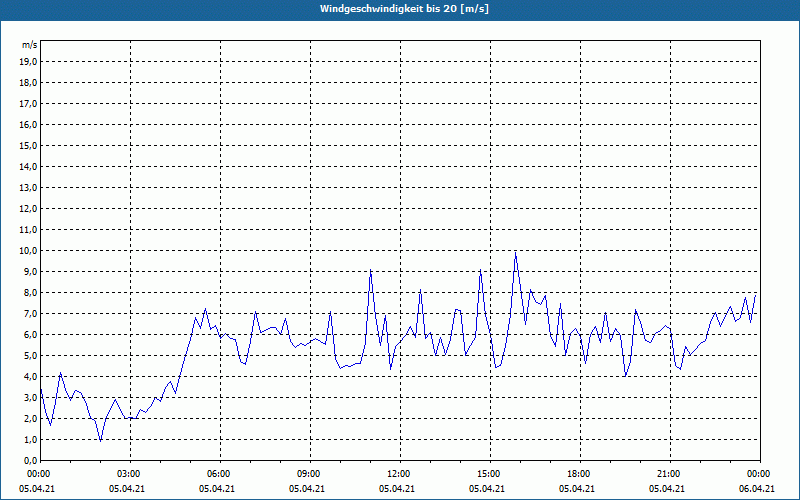The image size is (800, 500).
Task: Click the '15:00' time label
Action: point(490,474)
